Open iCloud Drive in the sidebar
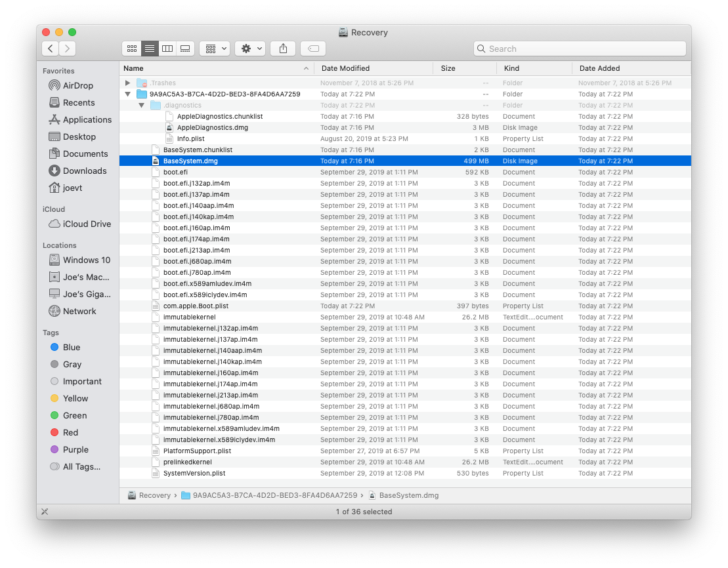Screen dimensions: 728x568 pos(80,224)
